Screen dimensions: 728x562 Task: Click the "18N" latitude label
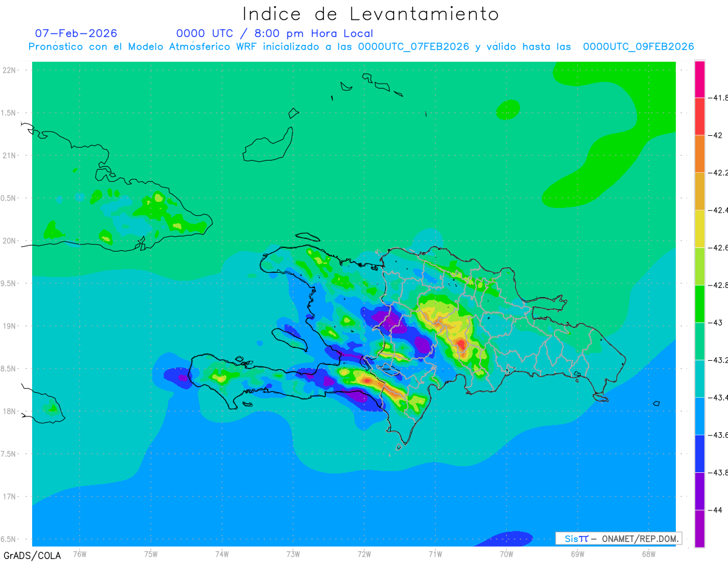pyautogui.click(x=9, y=411)
